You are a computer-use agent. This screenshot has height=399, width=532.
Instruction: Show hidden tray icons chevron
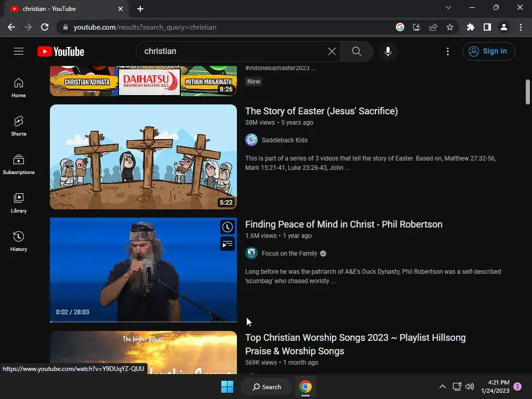[x=443, y=387]
